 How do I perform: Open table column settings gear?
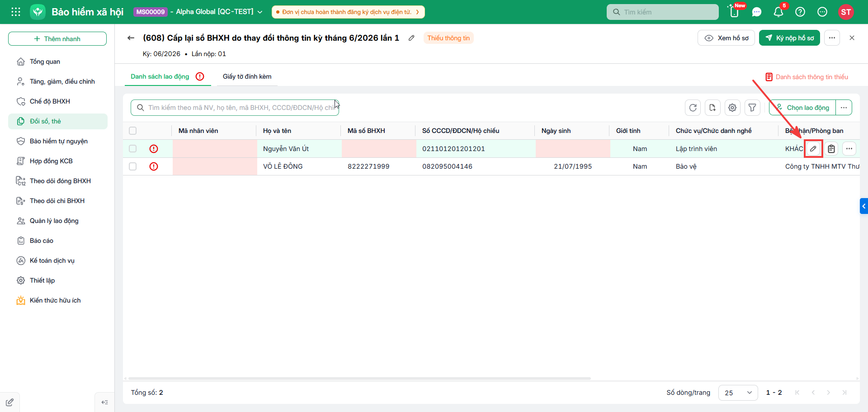(732, 108)
